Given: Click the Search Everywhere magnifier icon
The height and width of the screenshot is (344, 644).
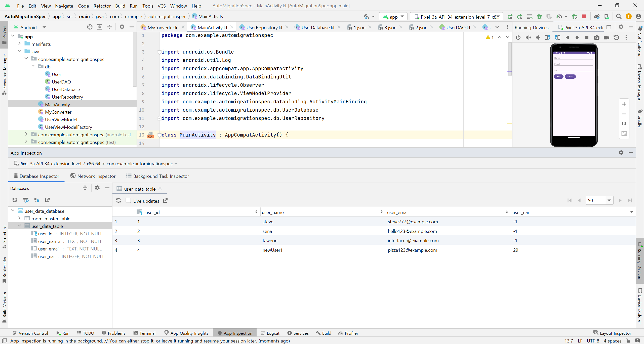Looking at the screenshot, I should tap(619, 17).
